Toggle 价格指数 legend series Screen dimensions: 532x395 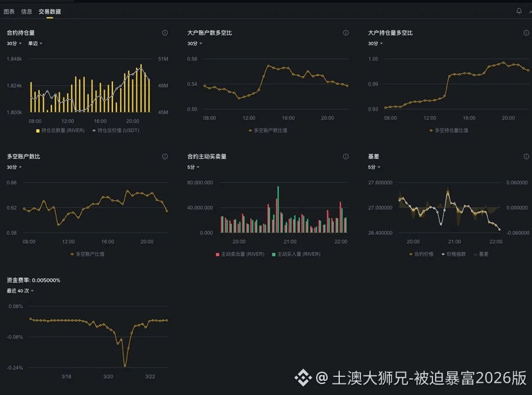point(453,254)
